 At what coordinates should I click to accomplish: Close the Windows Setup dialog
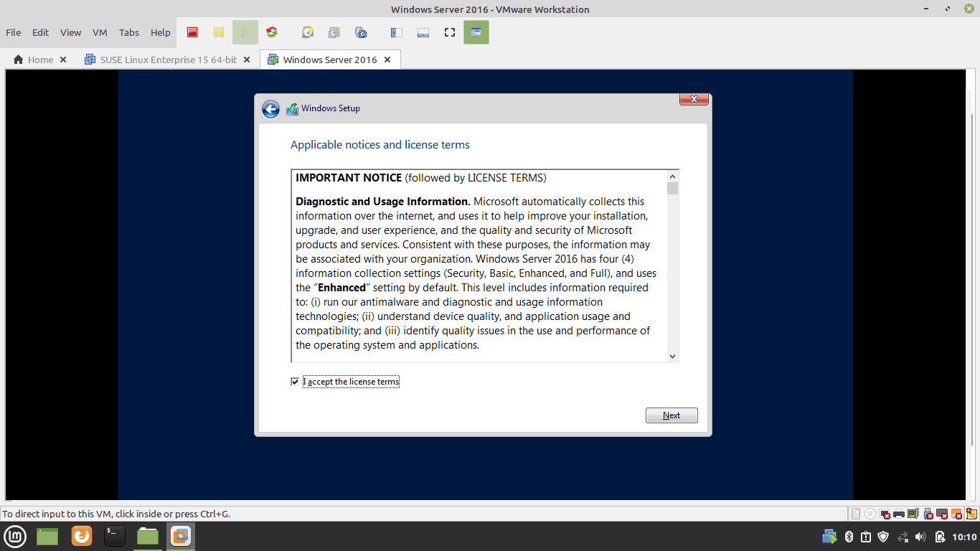coord(694,99)
